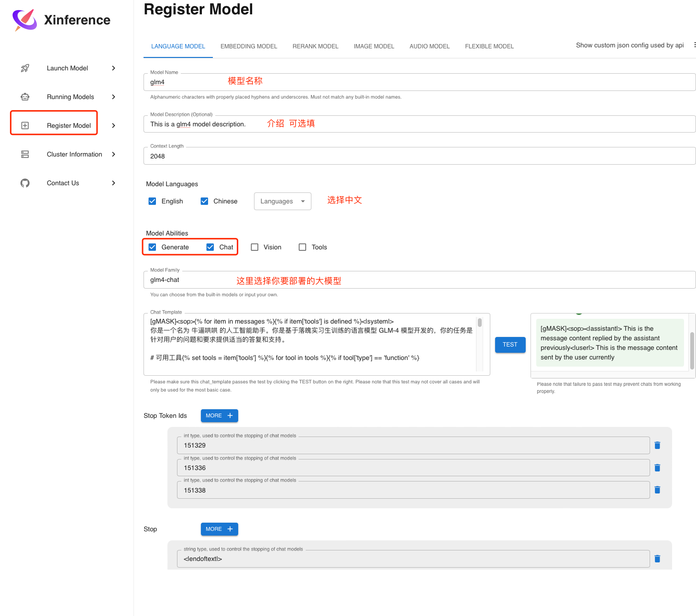Viewport: 696px width, 616px height.
Task: Open the Image Model tab
Action: point(374,46)
